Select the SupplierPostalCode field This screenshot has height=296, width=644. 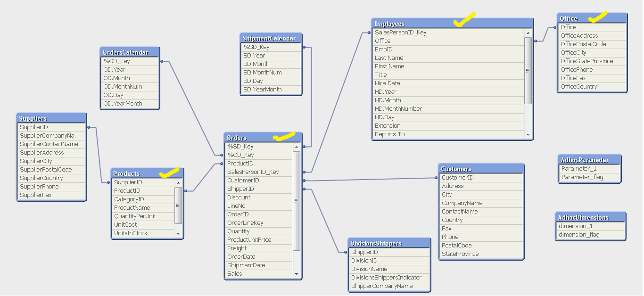coord(52,169)
